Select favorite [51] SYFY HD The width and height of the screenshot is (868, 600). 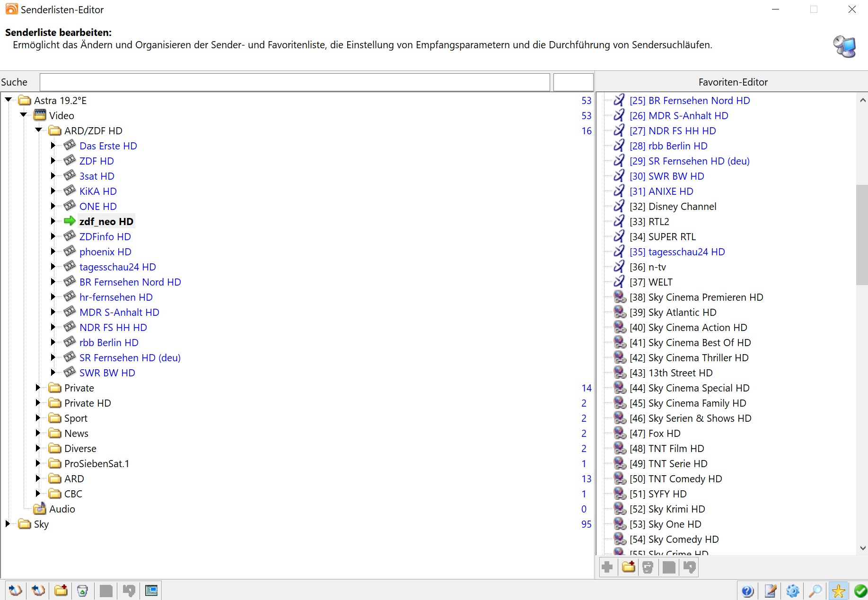(658, 494)
